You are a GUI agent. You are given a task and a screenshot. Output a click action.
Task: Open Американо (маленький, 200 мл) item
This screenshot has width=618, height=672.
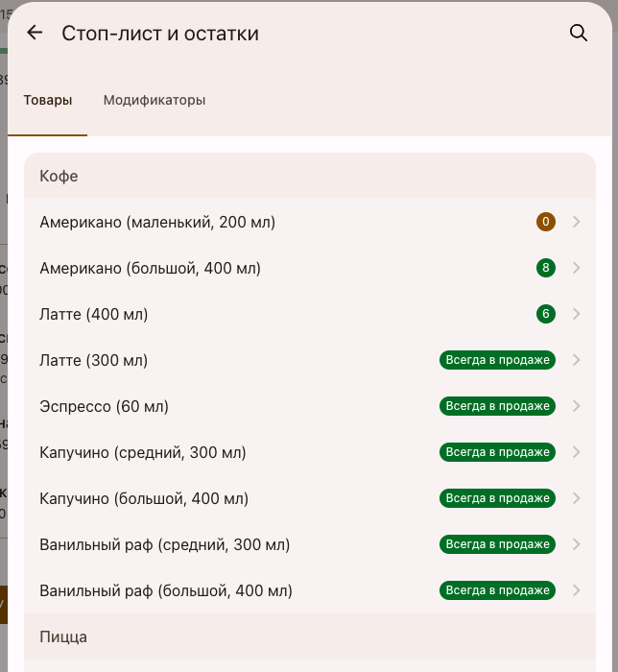point(310,222)
